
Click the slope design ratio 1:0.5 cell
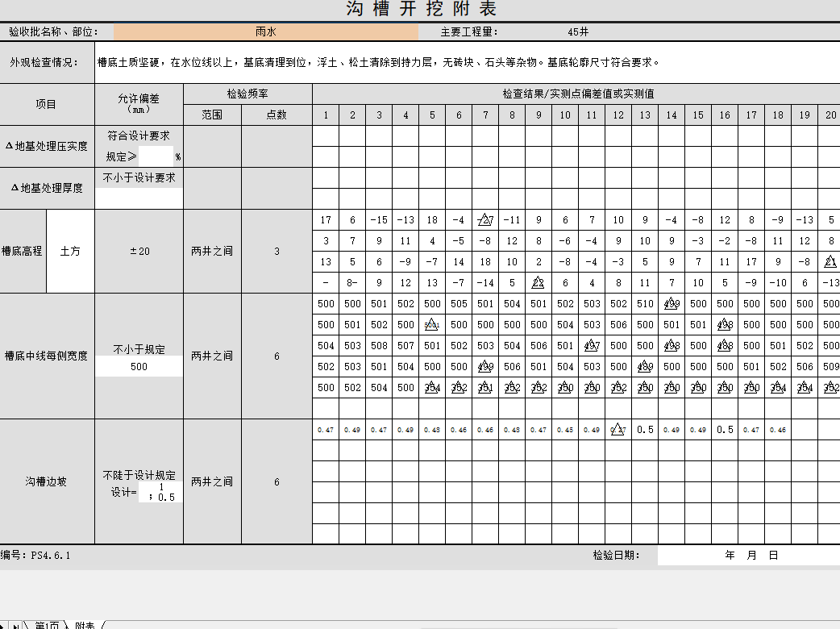coord(160,492)
